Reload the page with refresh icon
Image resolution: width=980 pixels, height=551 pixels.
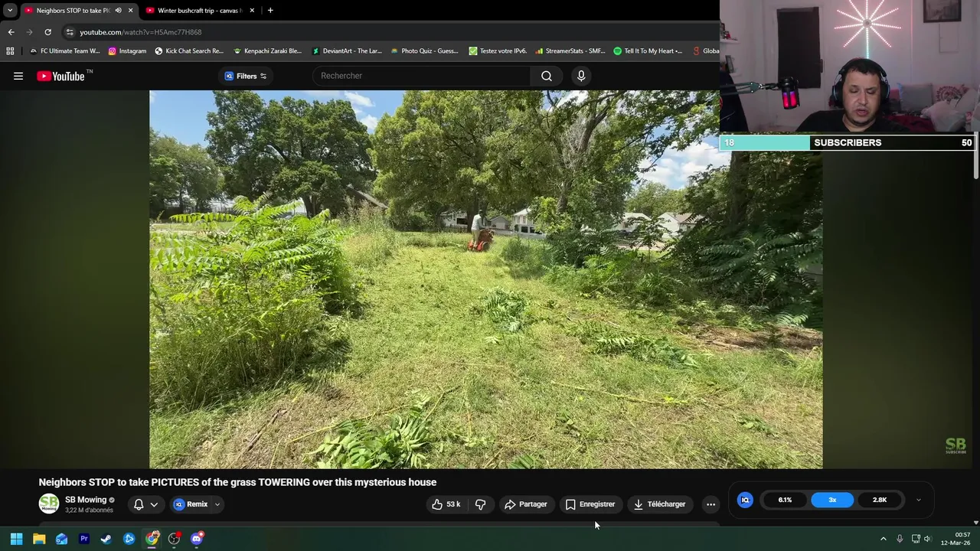(47, 32)
